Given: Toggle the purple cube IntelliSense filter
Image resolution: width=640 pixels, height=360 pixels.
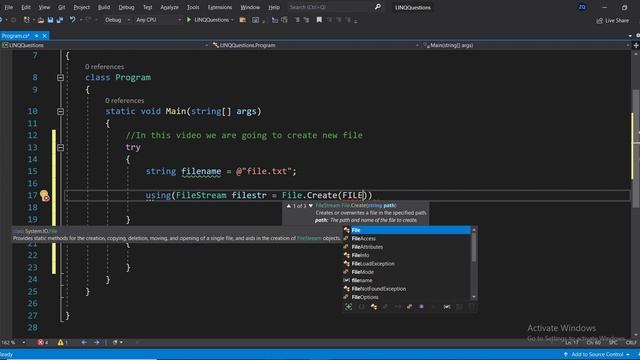Looking at the screenshot, I should 421,307.
